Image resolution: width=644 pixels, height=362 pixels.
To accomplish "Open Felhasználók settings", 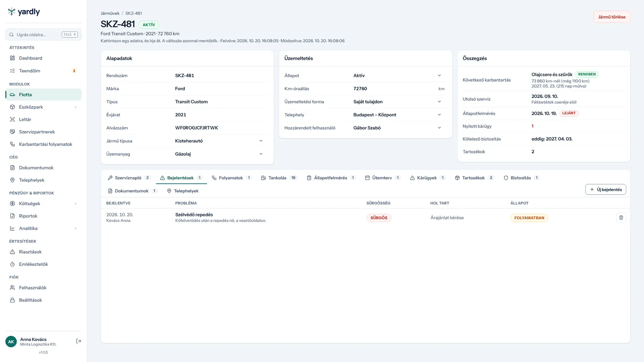I will [x=43, y=288].
